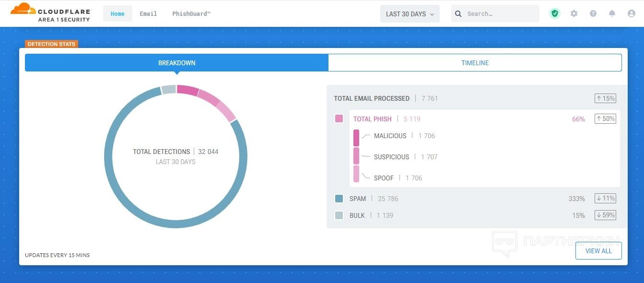Open the help question mark icon

coord(593,13)
